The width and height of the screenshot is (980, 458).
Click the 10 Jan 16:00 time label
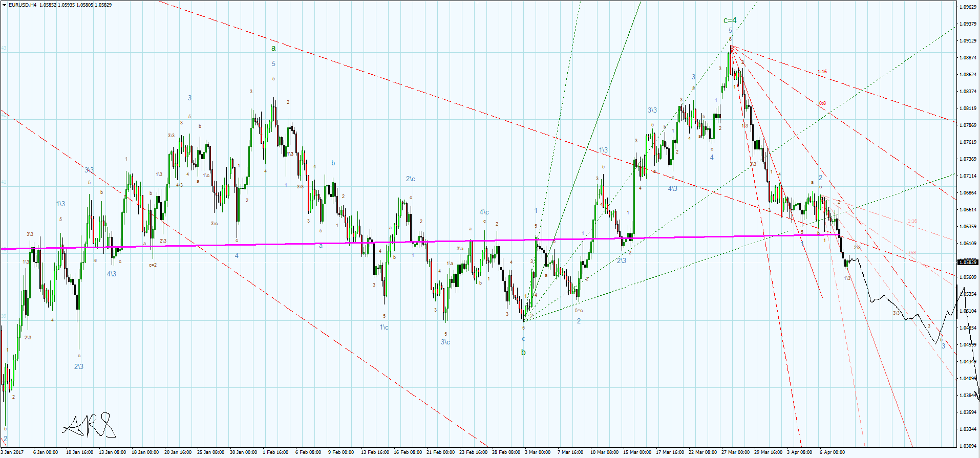79,452
